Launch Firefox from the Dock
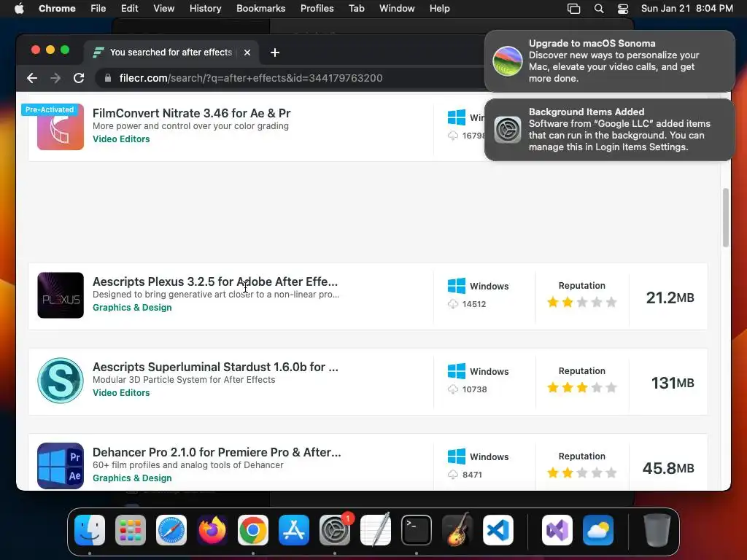The width and height of the screenshot is (747, 560). [212, 530]
